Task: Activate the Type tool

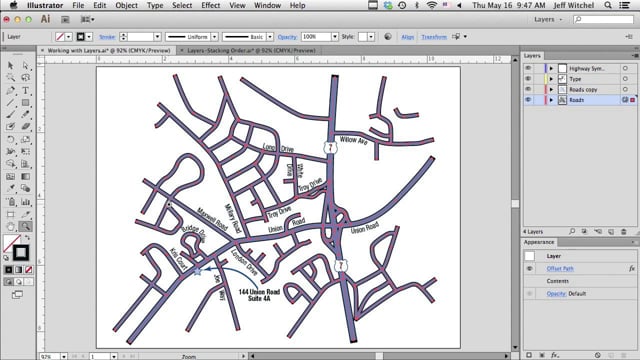Action: tap(25, 90)
